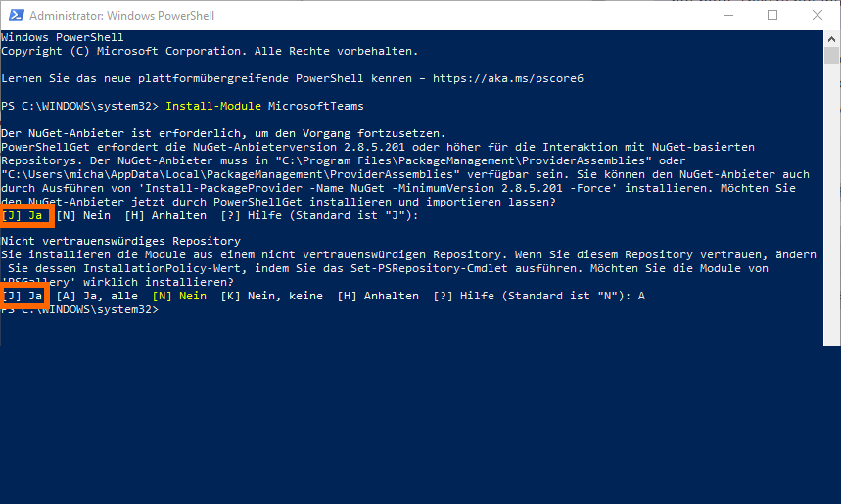Click the scrollbar up arrow

tap(831, 38)
